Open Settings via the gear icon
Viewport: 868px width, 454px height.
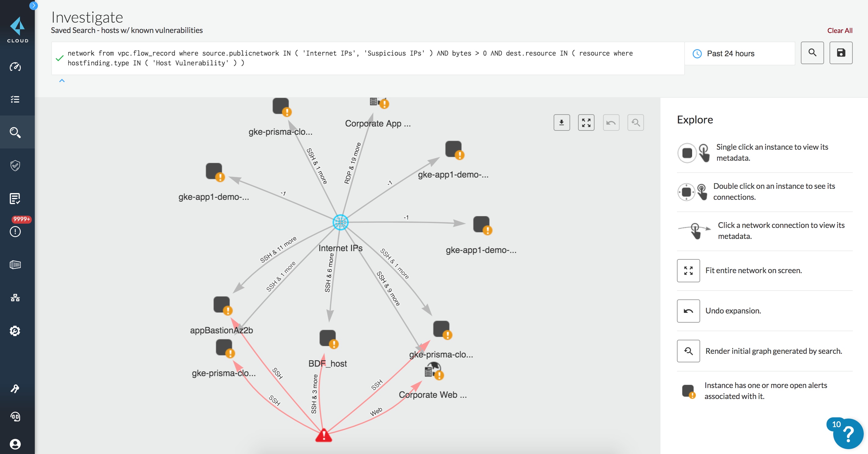(x=15, y=331)
